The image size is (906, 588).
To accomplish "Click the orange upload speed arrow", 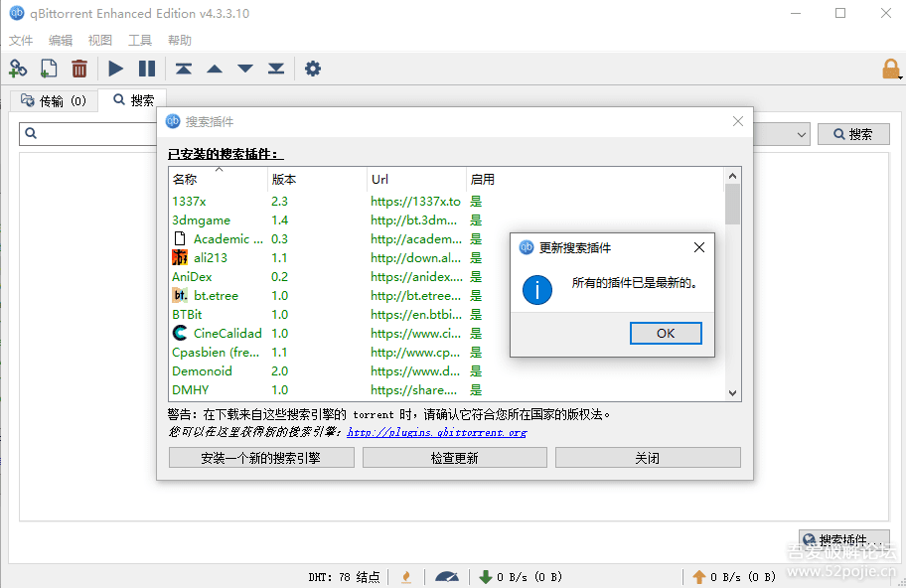I will click(x=698, y=576).
